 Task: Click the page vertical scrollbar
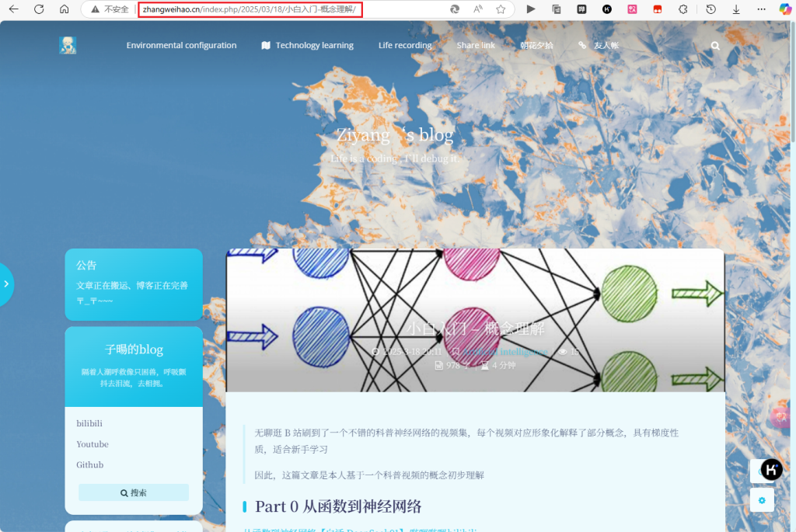coord(792,81)
